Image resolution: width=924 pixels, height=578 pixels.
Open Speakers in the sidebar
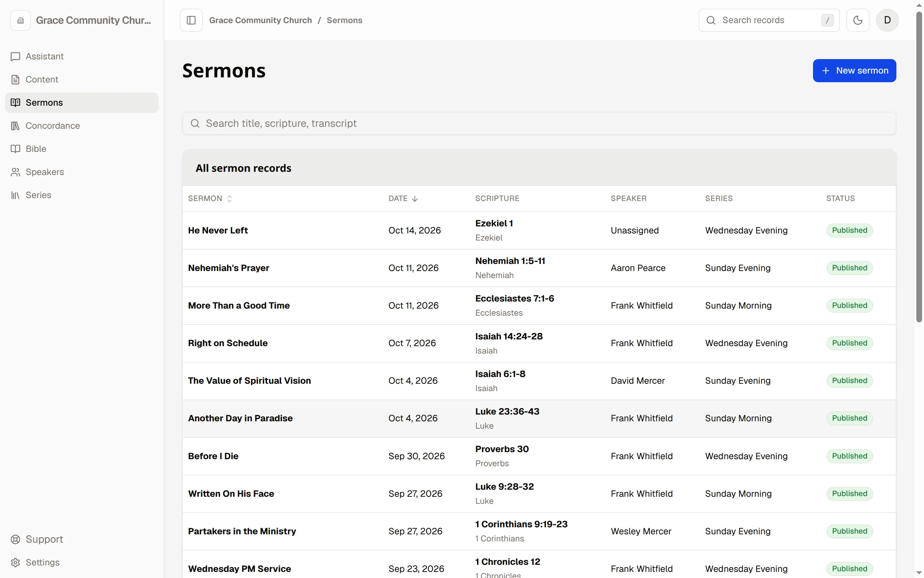point(82,172)
